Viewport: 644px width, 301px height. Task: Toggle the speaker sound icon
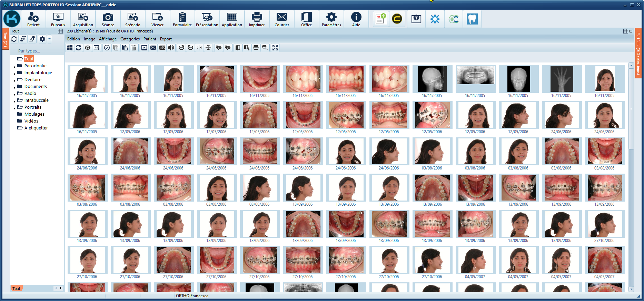[171, 48]
